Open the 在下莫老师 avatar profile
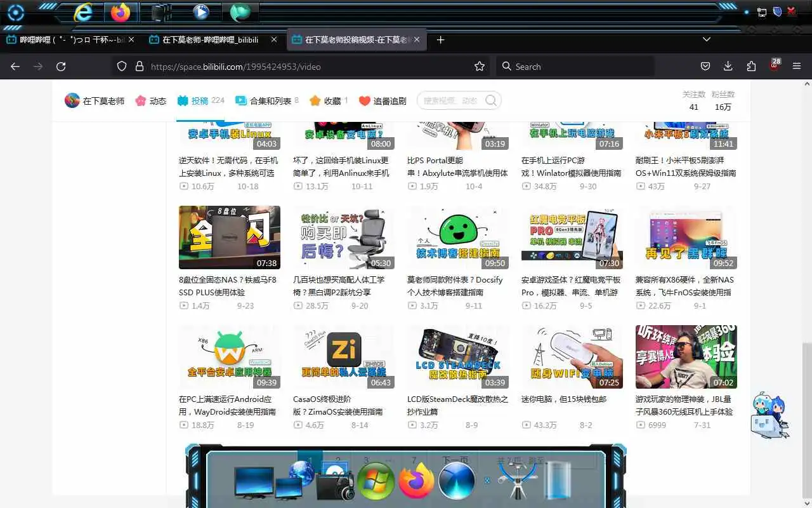Viewport: 812px width, 508px height. click(72, 100)
